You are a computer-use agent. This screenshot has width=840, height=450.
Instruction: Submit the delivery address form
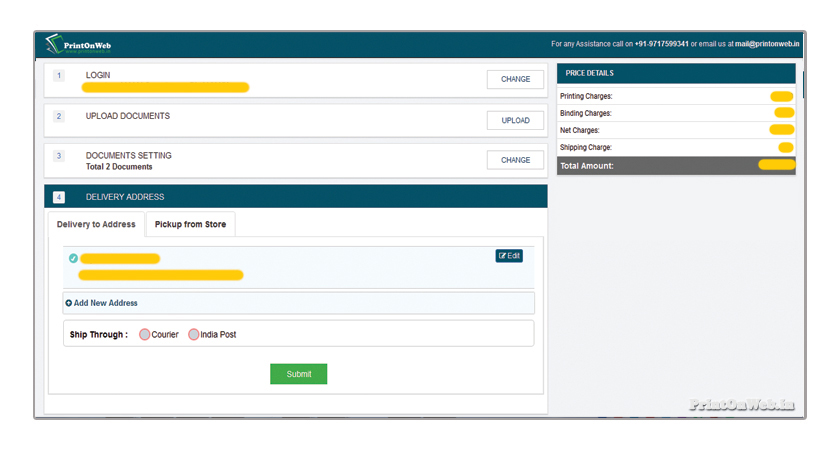coord(298,374)
